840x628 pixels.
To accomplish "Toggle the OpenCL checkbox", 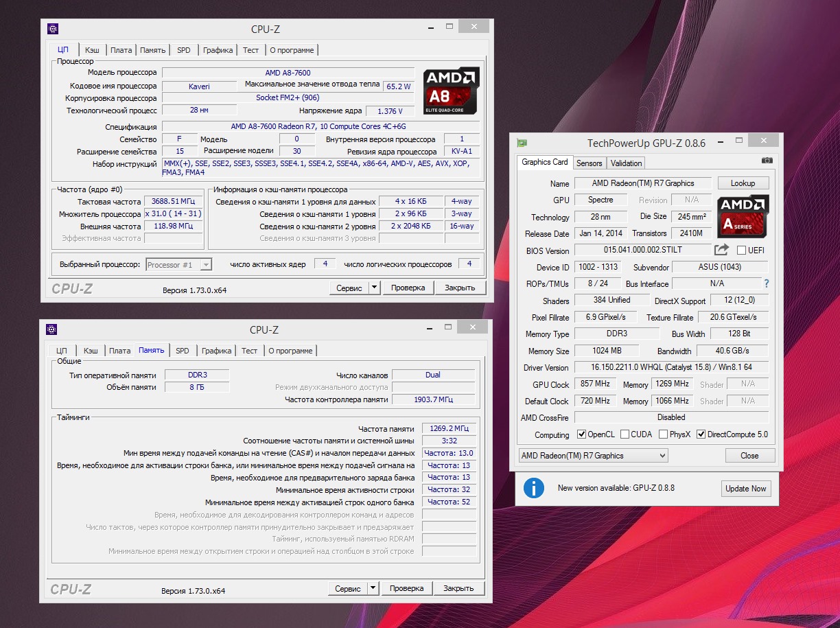I will point(581,434).
